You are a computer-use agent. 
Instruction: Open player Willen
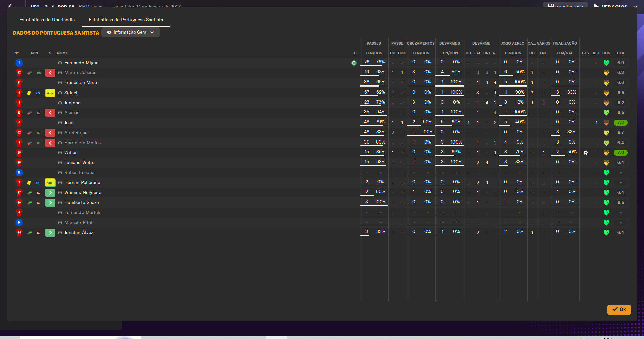(x=71, y=153)
